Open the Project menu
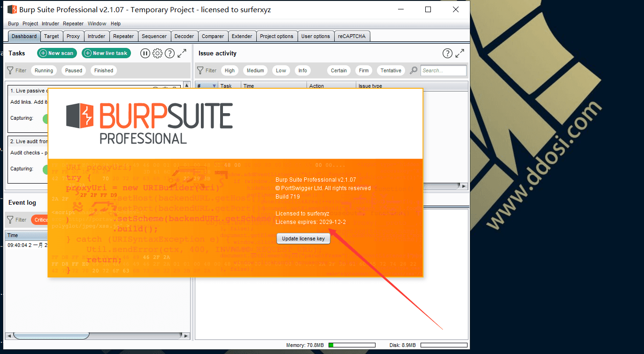This screenshot has width=644, height=354. [31, 23]
